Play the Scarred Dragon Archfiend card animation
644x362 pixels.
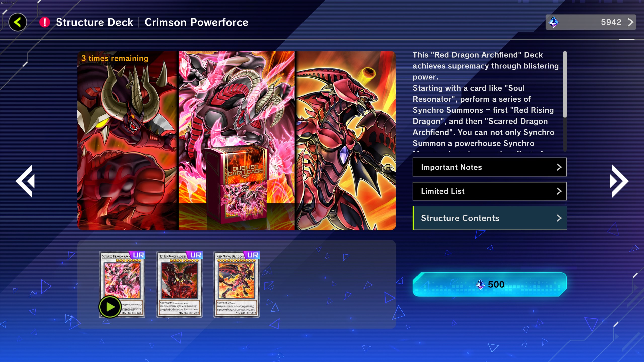coord(110,307)
